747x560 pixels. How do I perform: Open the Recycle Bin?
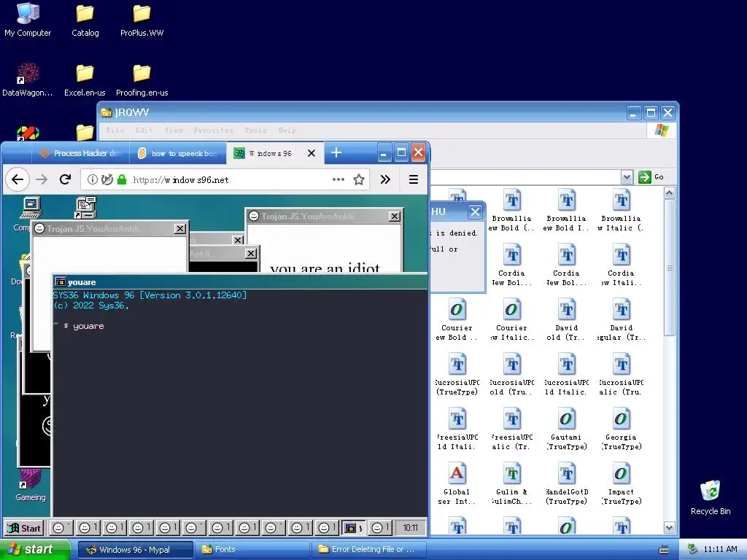pyautogui.click(x=711, y=497)
